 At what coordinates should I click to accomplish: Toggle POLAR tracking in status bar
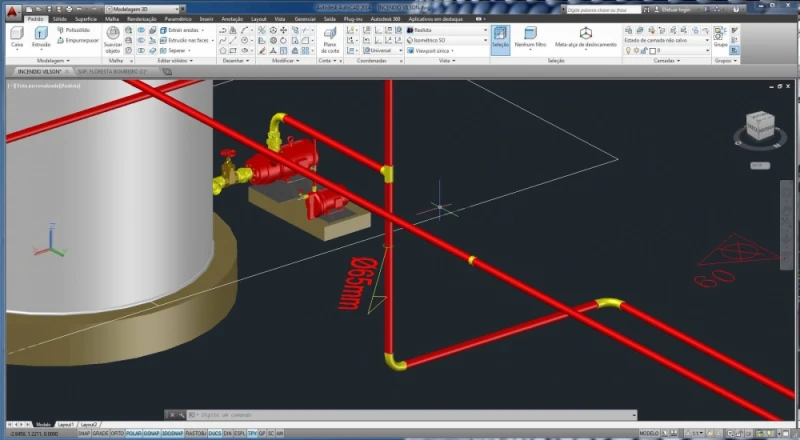coord(133,433)
